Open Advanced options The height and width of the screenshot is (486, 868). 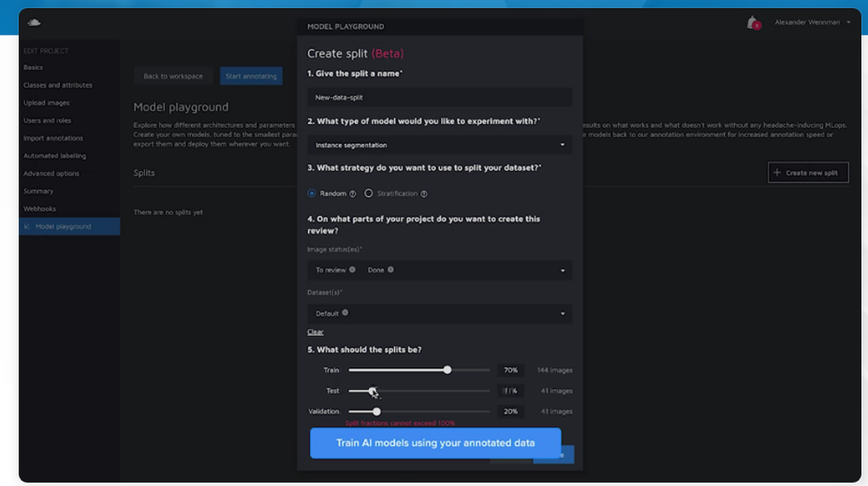click(x=51, y=174)
